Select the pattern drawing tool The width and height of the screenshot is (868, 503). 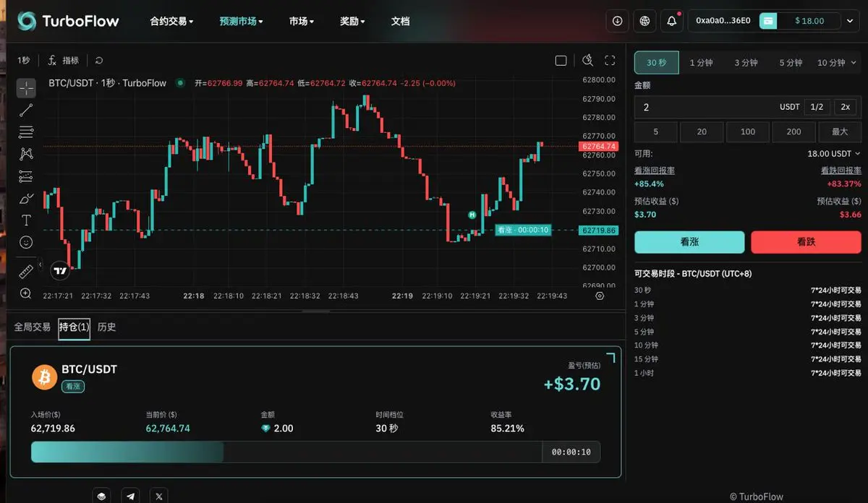pos(26,153)
